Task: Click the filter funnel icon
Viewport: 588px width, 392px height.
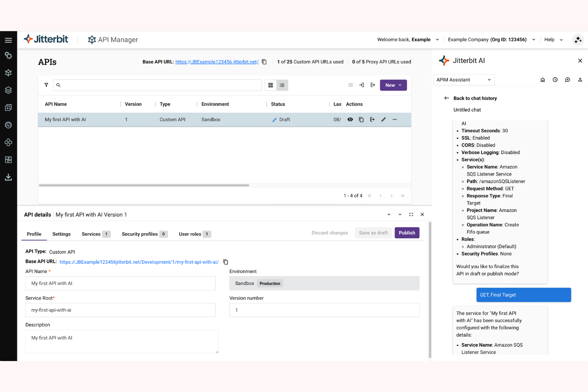Action: click(x=46, y=85)
